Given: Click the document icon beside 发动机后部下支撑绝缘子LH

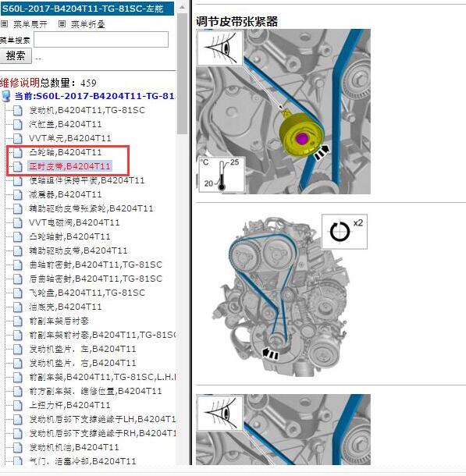Looking at the screenshot, I should [18, 420].
